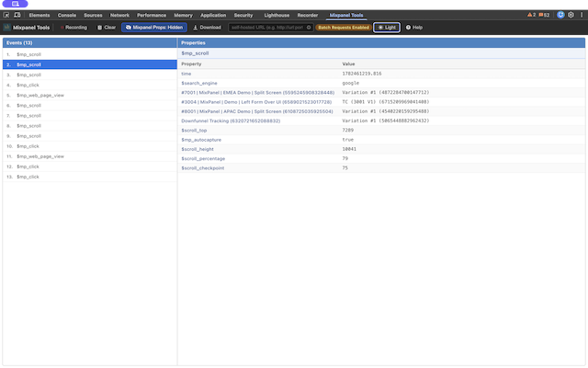Click the #8001 APAC Demo Split Screen property

(x=257, y=111)
